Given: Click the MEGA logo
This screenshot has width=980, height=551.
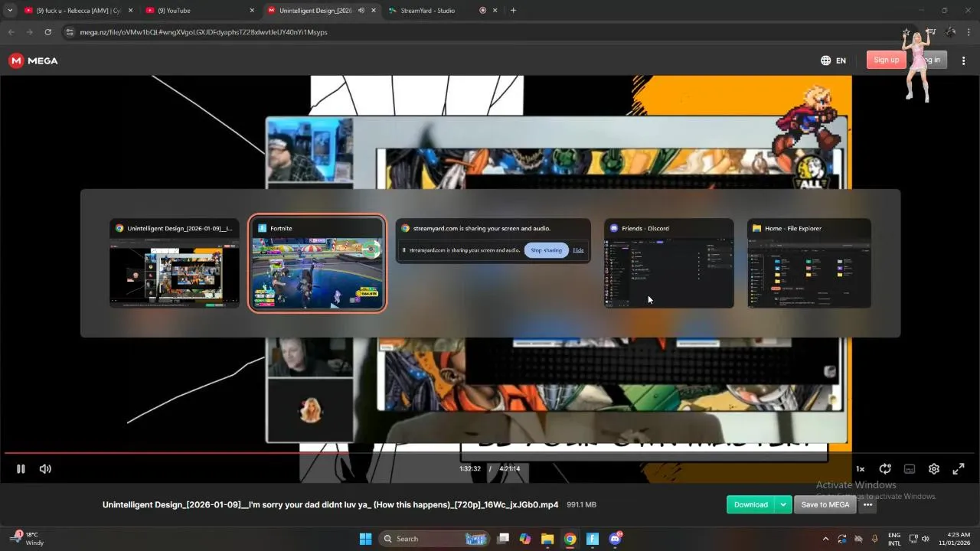Looking at the screenshot, I should coord(33,60).
